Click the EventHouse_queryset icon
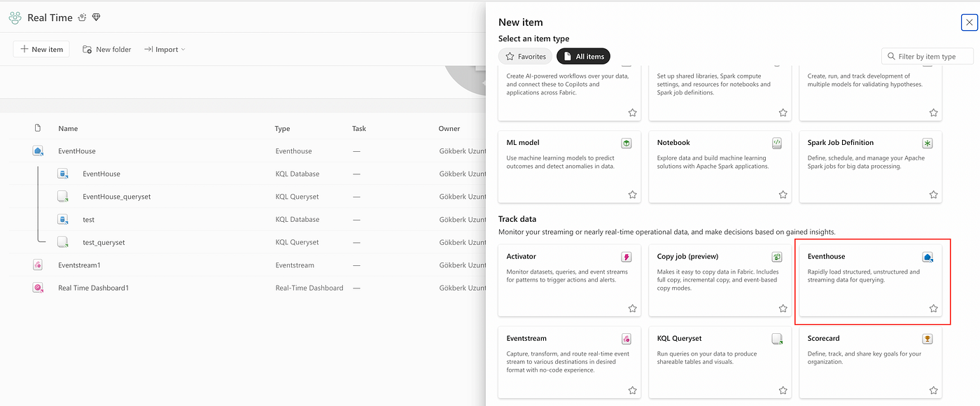980x406 pixels. coord(62,197)
